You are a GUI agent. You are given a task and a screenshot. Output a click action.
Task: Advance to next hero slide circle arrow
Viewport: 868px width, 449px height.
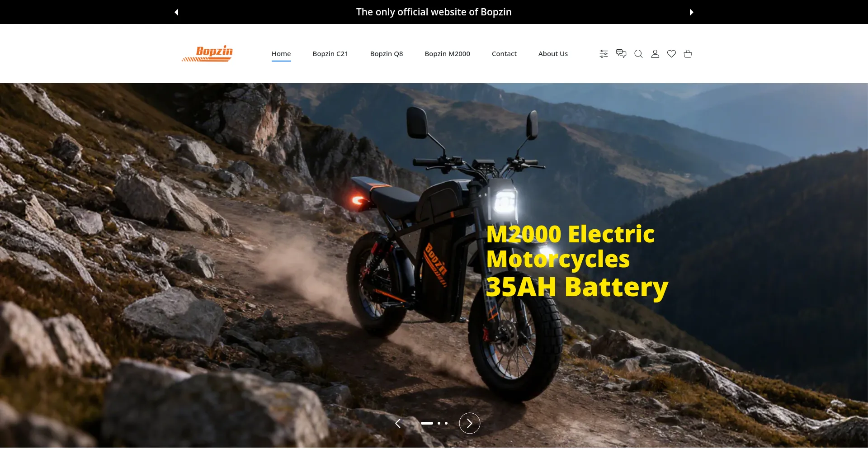(470, 423)
